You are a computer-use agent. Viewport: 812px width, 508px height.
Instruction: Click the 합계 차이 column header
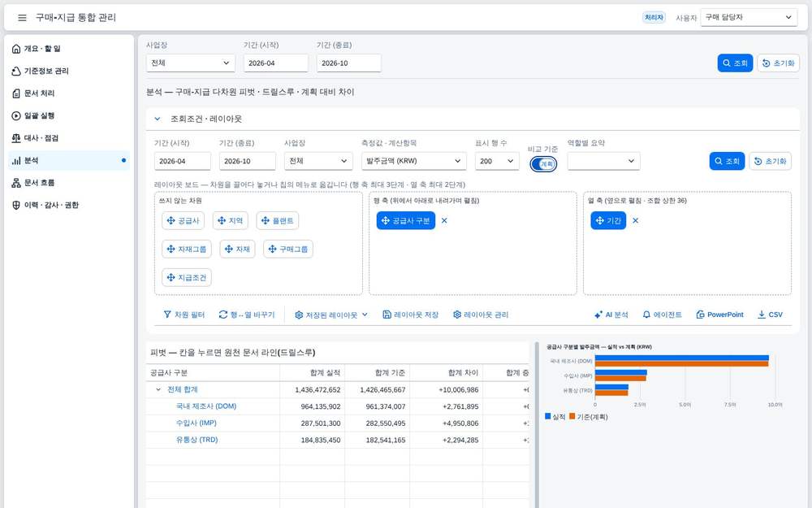pos(446,373)
